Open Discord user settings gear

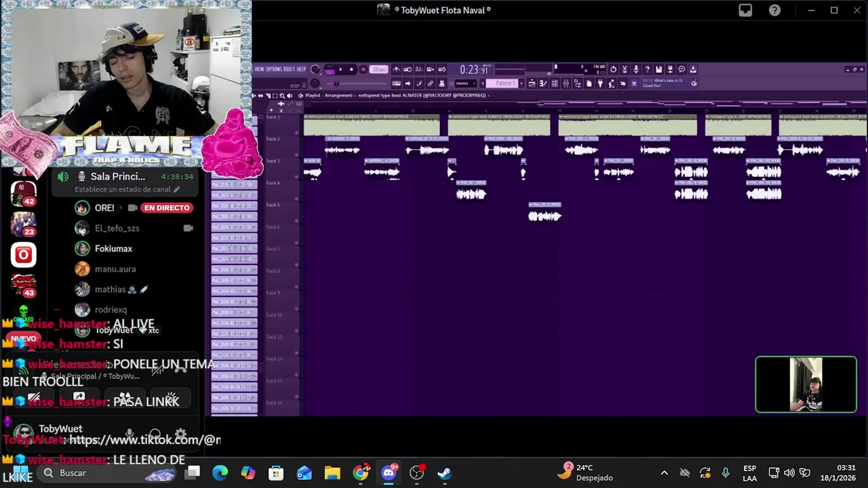click(x=180, y=434)
